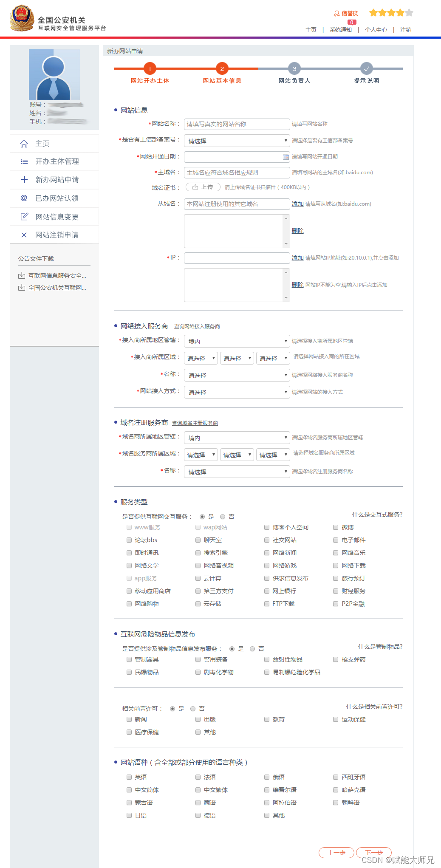Screen dimensions: 441x868
Task: Open second 域名服务商所属区域 dropdown
Action: (237, 455)
